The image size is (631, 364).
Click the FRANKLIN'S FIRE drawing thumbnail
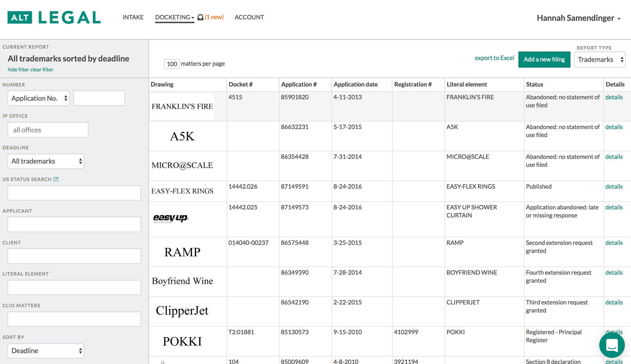pos(182,106)
